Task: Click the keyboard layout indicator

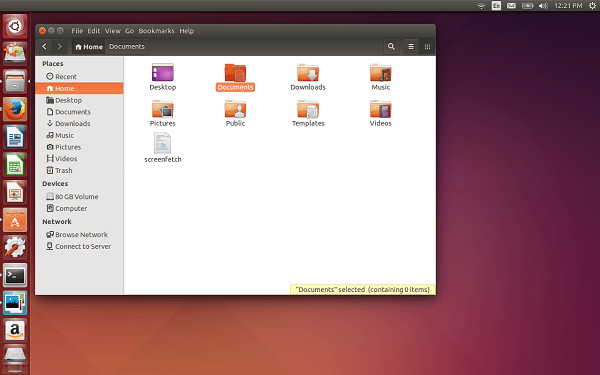Action: 496,6
